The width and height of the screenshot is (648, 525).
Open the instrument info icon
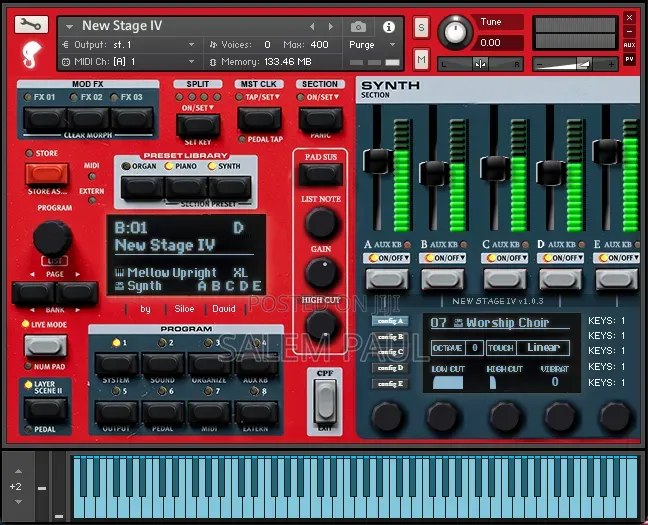(388, 27)
